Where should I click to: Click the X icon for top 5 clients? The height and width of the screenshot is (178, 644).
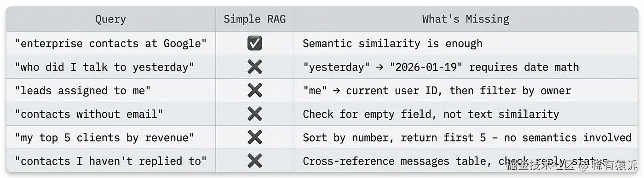(254, 137)
